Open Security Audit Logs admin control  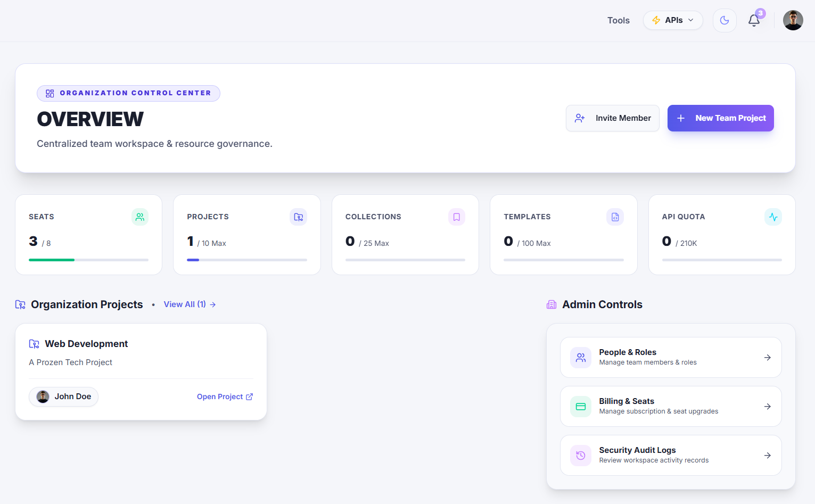671,455
